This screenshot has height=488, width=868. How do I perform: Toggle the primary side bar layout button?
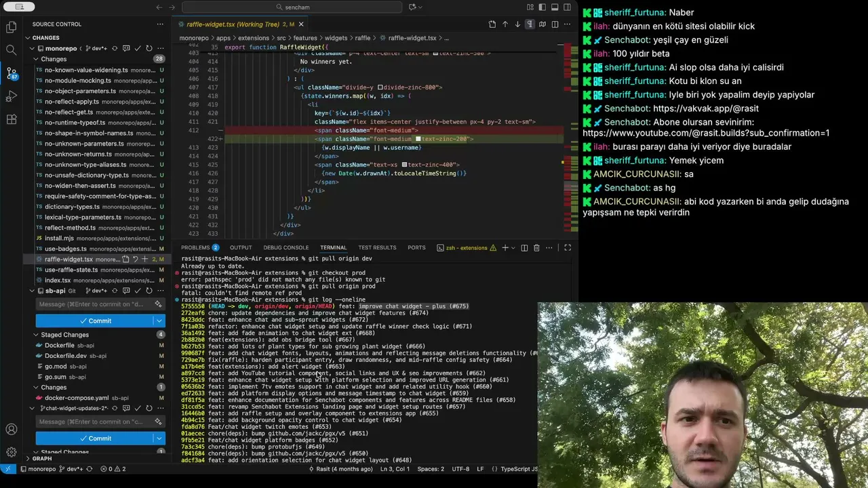coord(542,7)
